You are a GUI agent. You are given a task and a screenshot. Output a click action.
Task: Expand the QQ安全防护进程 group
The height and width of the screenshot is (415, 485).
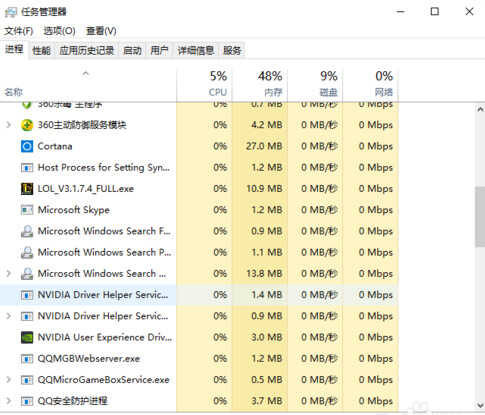(9, 401)
